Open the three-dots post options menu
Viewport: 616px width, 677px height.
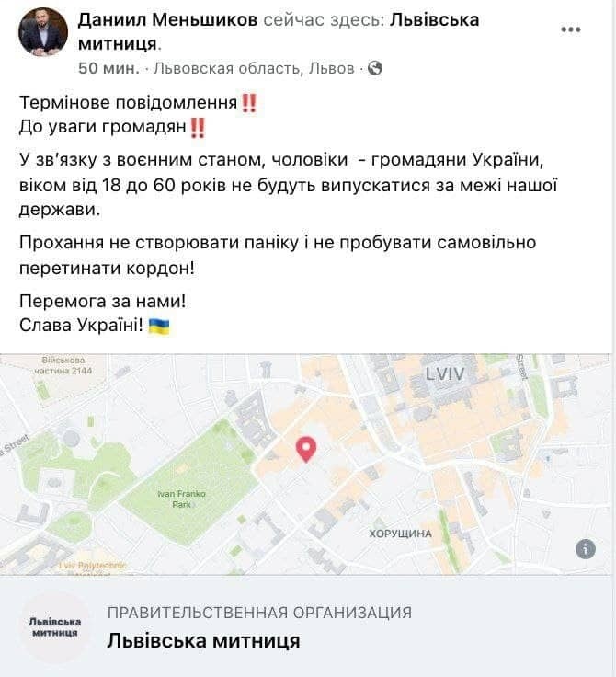pos(571,29)
